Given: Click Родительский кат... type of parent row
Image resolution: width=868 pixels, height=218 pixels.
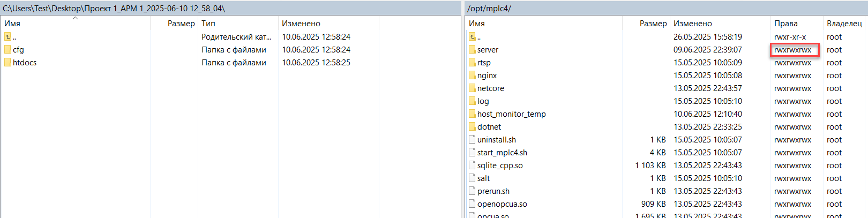Looking at the screenshot, I should 236,37.
